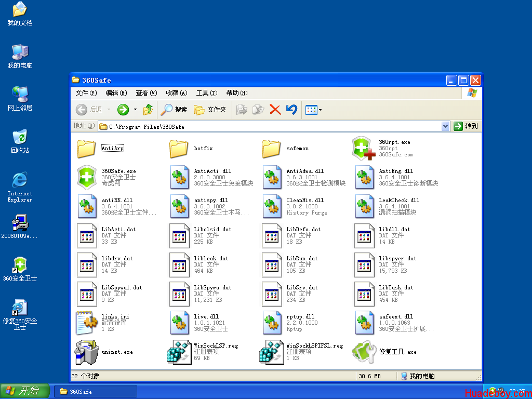Open the 帮助(H) menu

237,93
